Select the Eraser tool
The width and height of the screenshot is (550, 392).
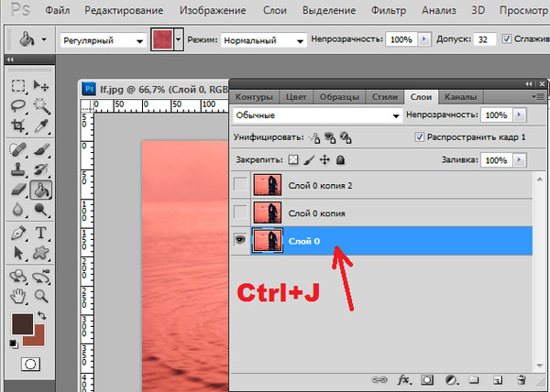pyautogui.click(x=18, y=190)
